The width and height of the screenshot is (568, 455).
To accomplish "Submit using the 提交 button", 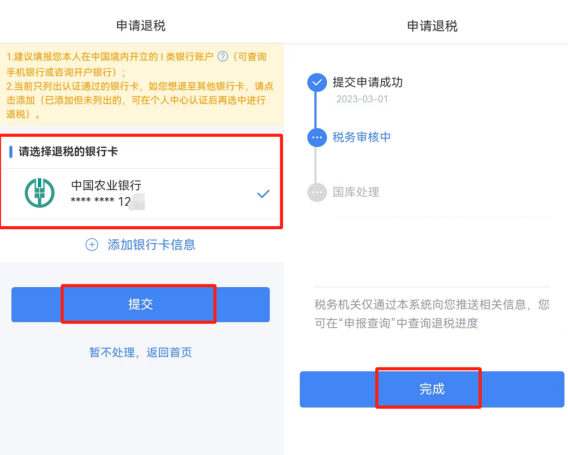I will pos(141,304).
